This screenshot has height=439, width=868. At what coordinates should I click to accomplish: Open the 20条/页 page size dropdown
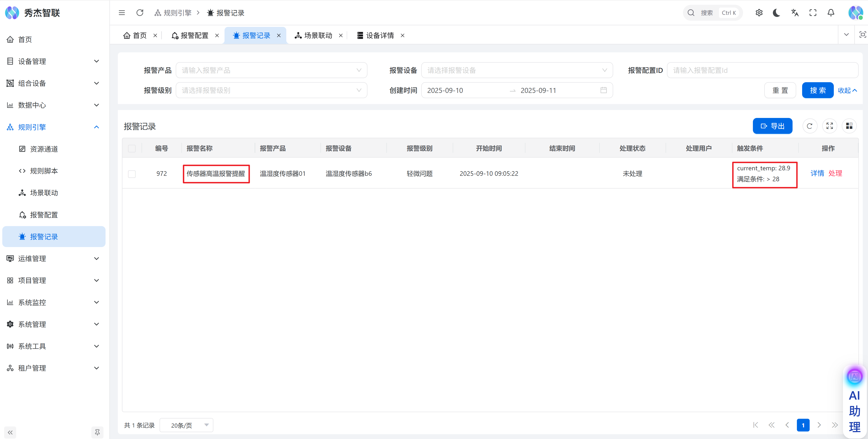186,425
